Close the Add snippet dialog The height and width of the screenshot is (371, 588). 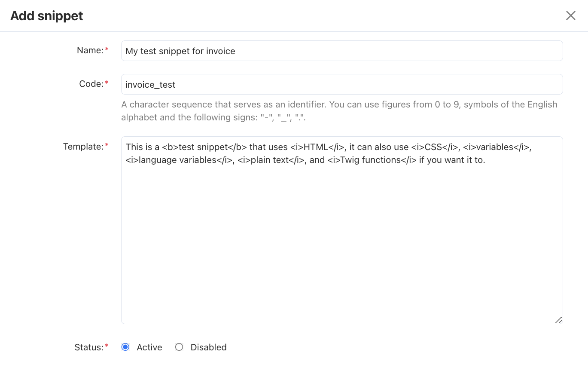point(570,16)
